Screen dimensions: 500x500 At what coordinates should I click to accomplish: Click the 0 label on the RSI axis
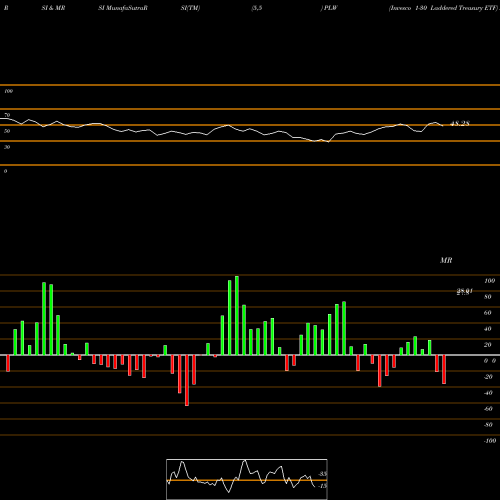pos(5,171)
